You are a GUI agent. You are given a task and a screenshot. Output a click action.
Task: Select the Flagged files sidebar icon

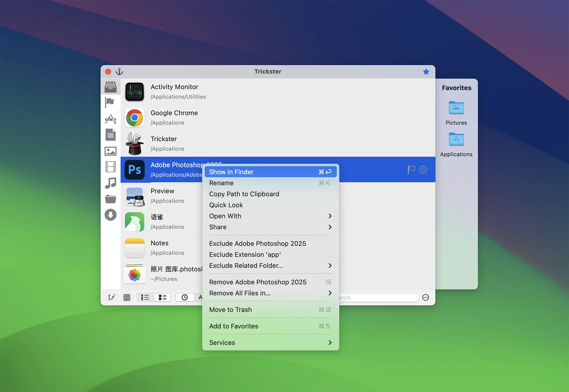coord(110,102)
